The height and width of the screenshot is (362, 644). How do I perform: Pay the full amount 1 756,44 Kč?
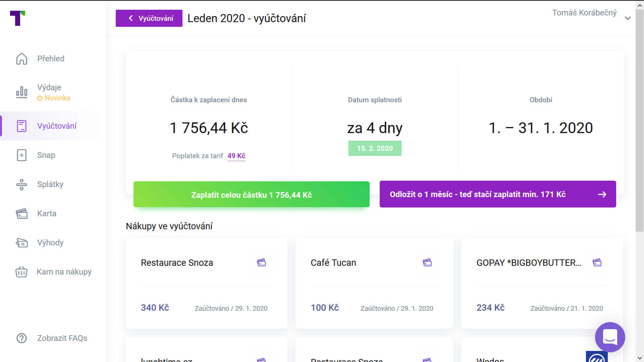251,194
